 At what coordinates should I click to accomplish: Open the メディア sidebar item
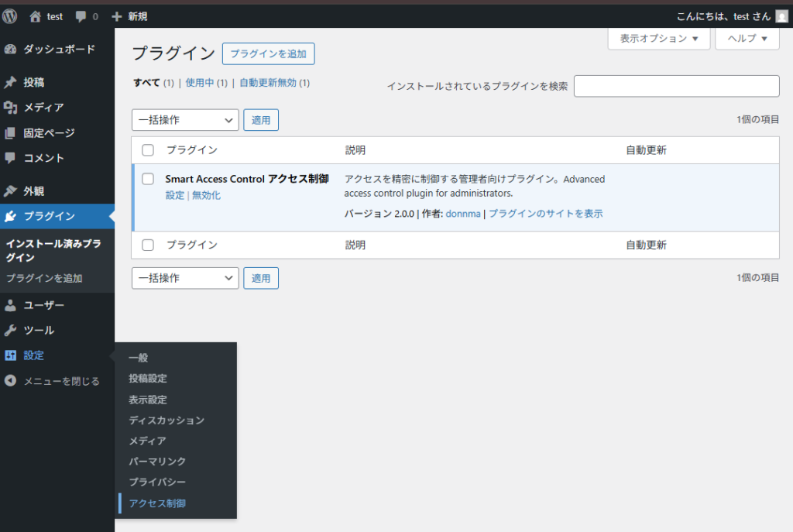[43, 108]
